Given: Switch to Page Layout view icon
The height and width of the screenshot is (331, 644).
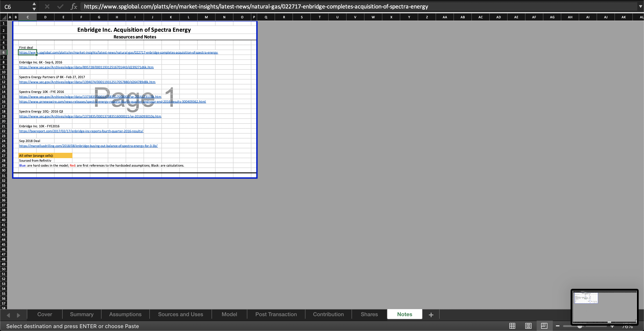Looking at the screenshot, I should pos(528,326).
